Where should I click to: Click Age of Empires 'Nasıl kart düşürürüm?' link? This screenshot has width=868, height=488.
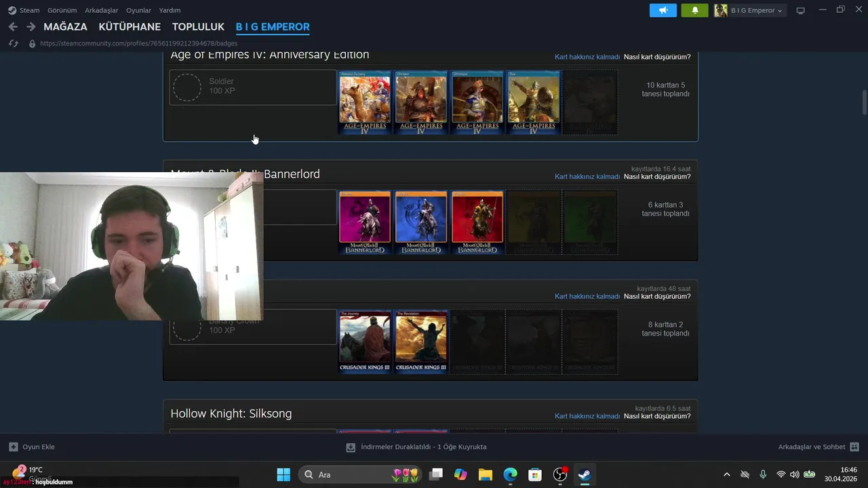(x=657, y=57)
